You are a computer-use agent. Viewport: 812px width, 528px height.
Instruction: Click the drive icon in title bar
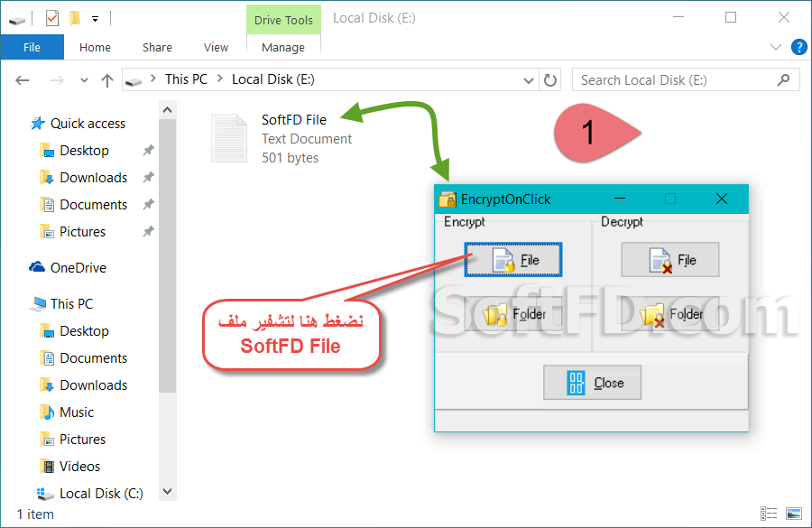click(17, 20)
